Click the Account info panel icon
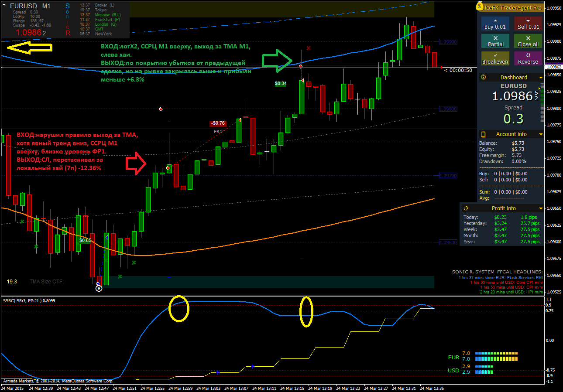This screenshot has width=563, height=392. coord(484,134)
